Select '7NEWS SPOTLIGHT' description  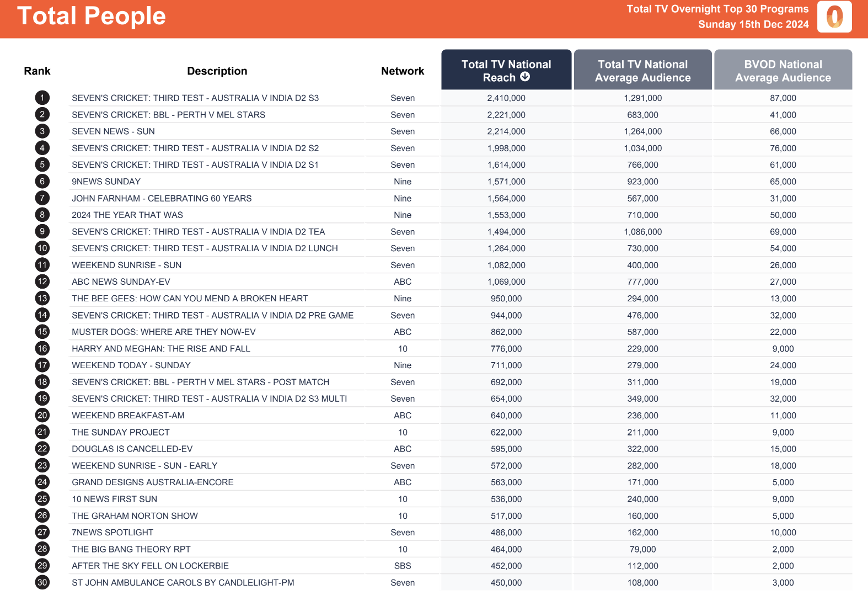point(112,533)
